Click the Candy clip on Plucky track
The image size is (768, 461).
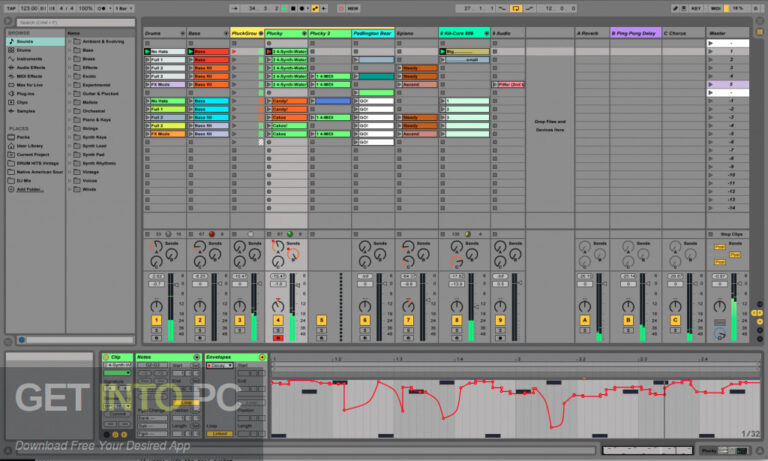coord(287,101)
